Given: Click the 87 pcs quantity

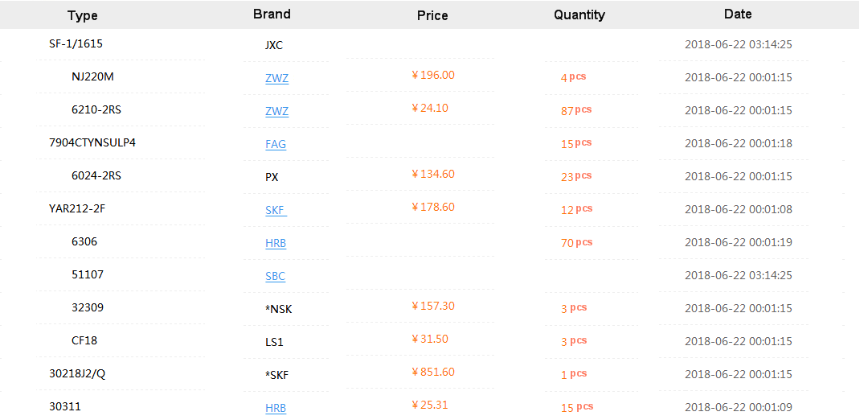Looking at the screenshot, I should point(575,110).
